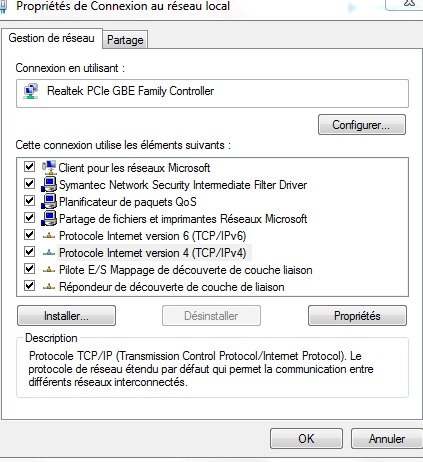Toggle the Protocole Internet version 6 checkbox
Image resolution: width=423 pixels, height=462 pixels.
(x=30, y=234)
